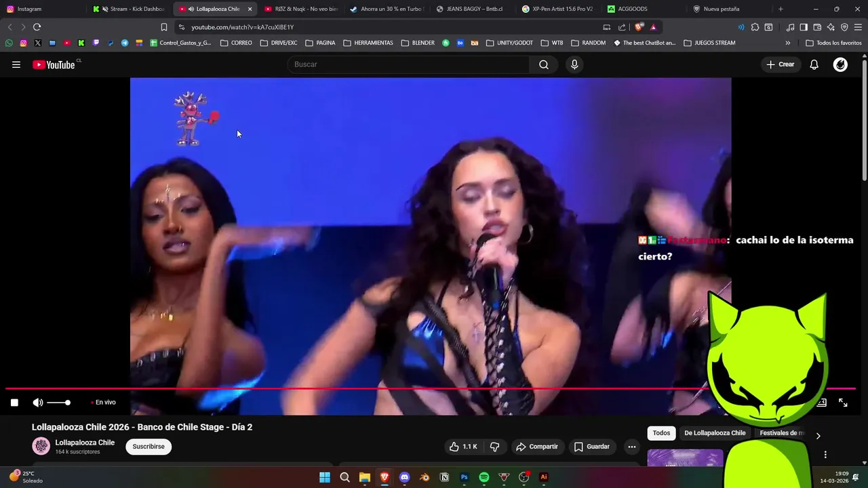The width and height of the screenshot is (868, 488).
Task: Start voice search with the microphone icon
Action: point(574,64)
